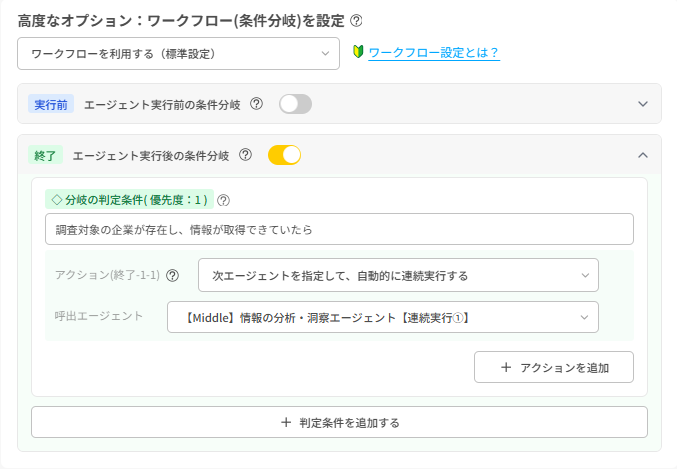677x469 pixels.
Task: Click help icon next to エージェント実行後の条件分岐
Action: 245,155
